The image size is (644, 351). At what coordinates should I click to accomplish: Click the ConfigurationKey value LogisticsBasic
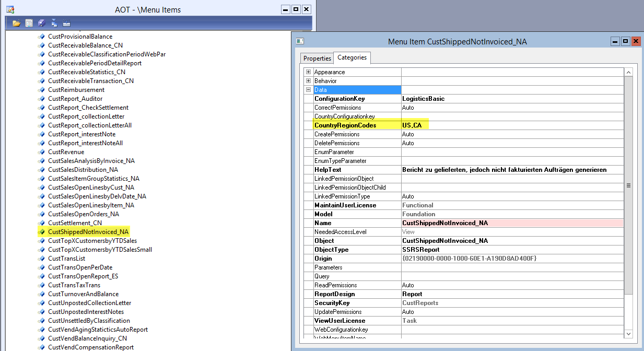(423, 99)
